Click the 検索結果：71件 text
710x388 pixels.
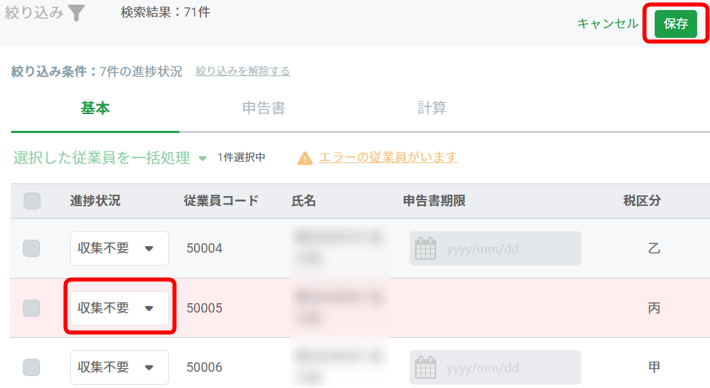pyautogui.click(x=165, y=12)
